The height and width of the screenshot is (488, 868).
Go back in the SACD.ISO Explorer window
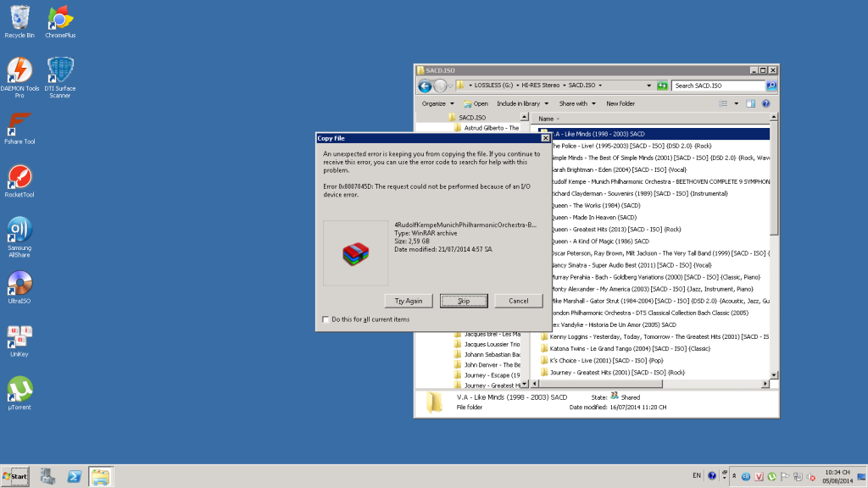point(425,86)
